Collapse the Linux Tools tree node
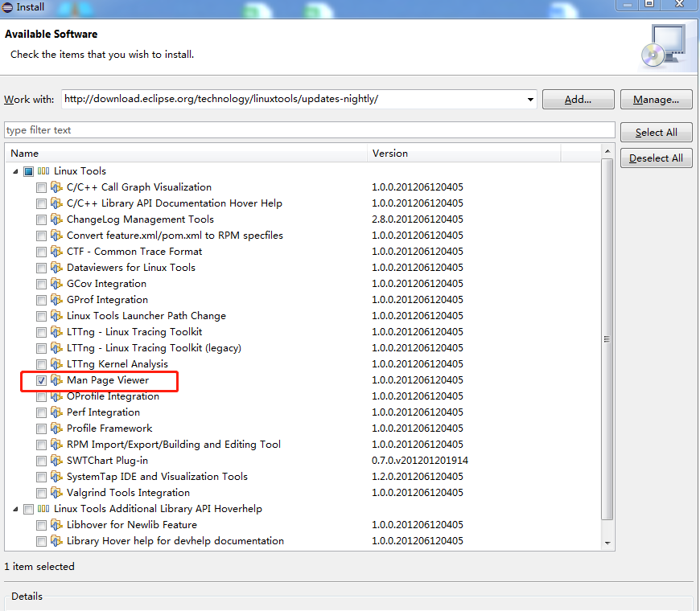 15,171
